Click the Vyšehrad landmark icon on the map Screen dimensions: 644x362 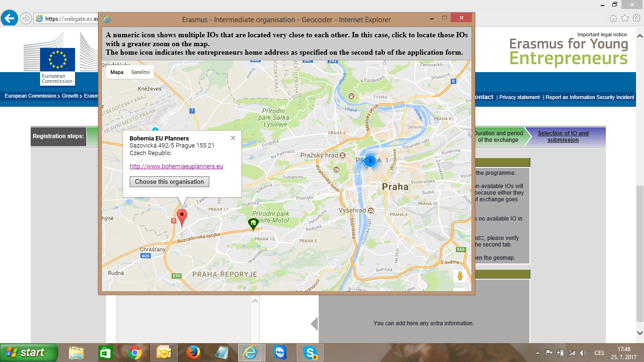[x=371, y=210]
